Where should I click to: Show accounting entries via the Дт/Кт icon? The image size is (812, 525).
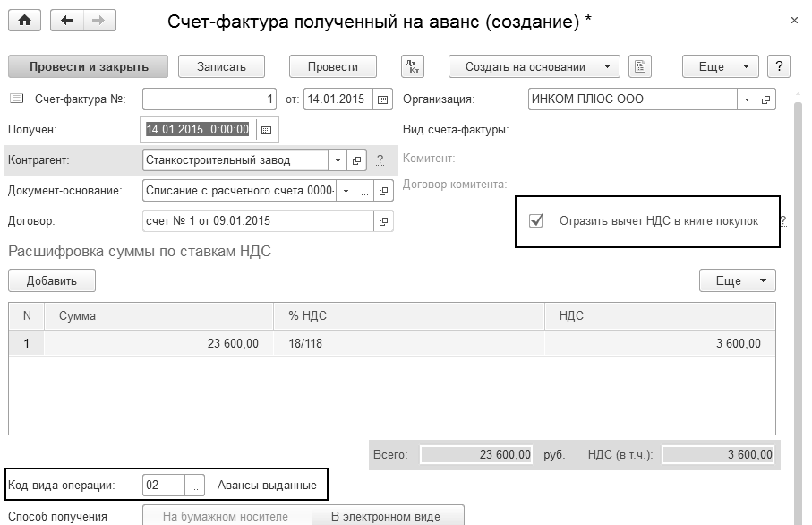click(x=412, y=66)
